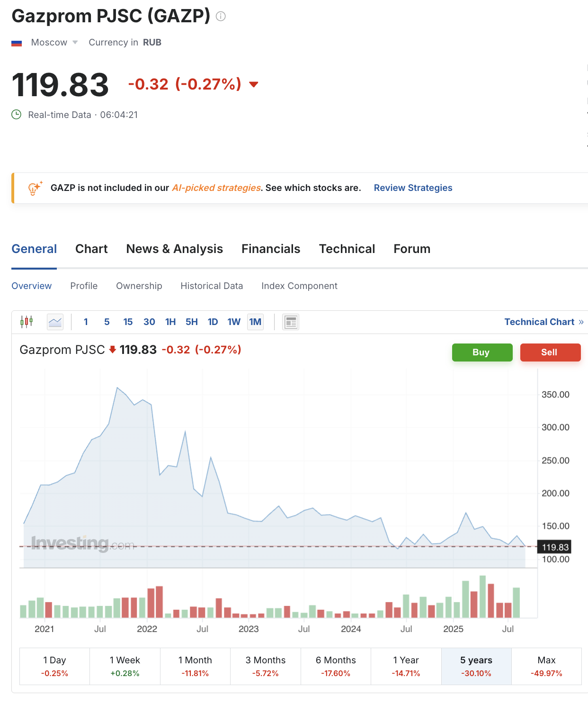Click the 119.83 price marker on chart axis
Screen dimensions: 588x705
(x=555, y=547)
